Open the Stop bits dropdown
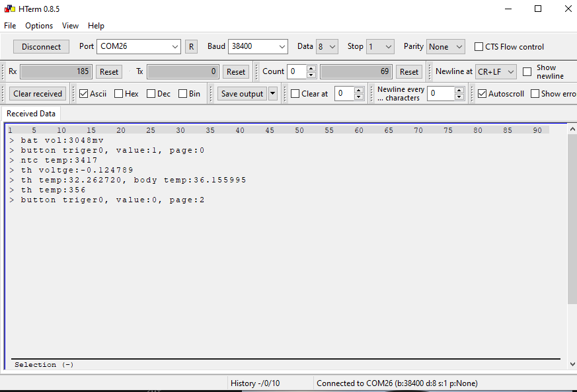 coord(380,47)
